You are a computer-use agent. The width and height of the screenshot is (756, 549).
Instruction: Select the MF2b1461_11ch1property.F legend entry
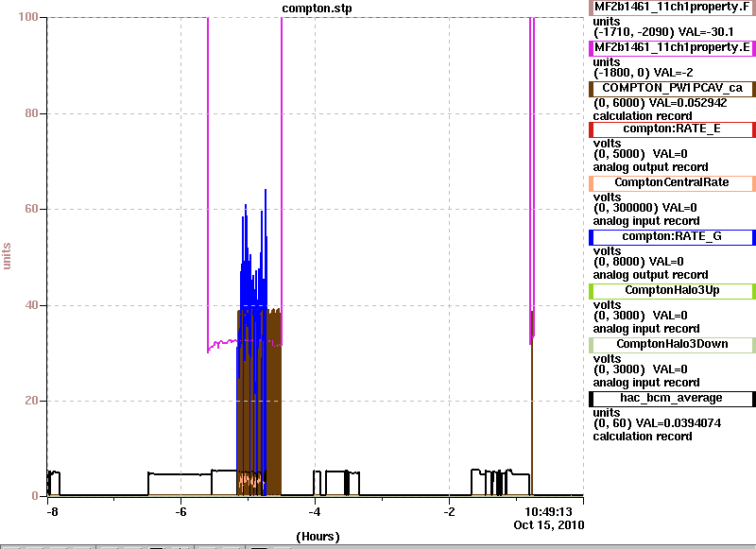672,8
